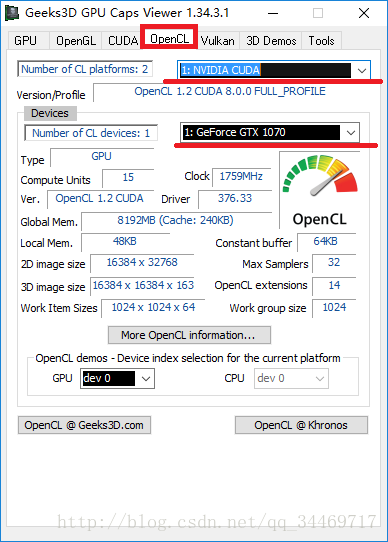Open OpenCL @ Geeks3D.com link button
Image resolution: width=388 pixels, height=542 pixels.
84,425
